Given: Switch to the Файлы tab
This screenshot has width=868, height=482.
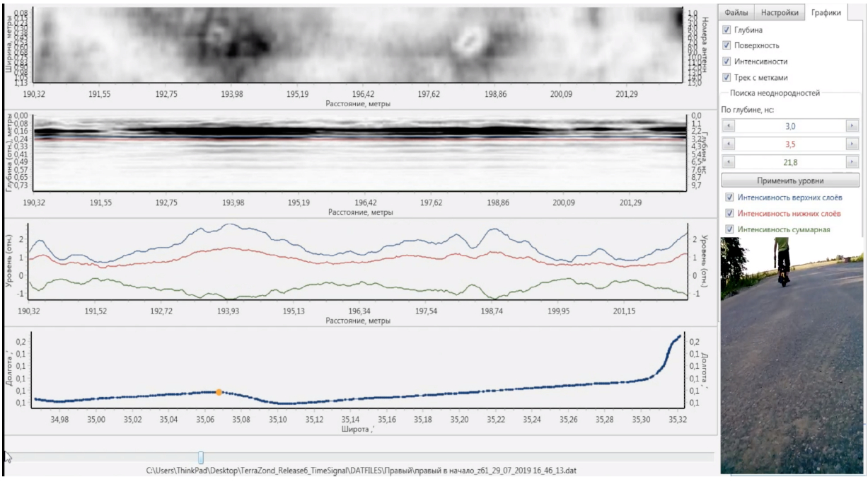Looking at the screenshot, I should (x=736, y=13).
